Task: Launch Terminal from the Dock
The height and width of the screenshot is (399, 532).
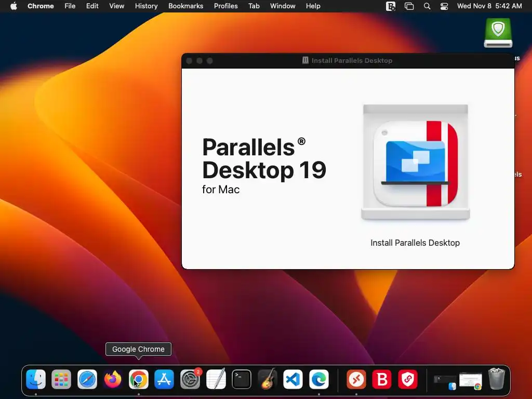Action: [x=242, y=379]
